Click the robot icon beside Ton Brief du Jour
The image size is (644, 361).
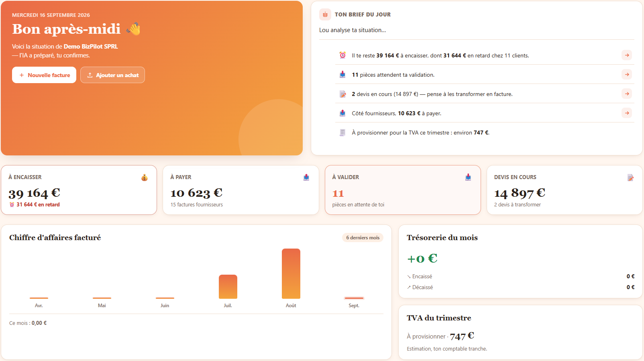(325, 14)
